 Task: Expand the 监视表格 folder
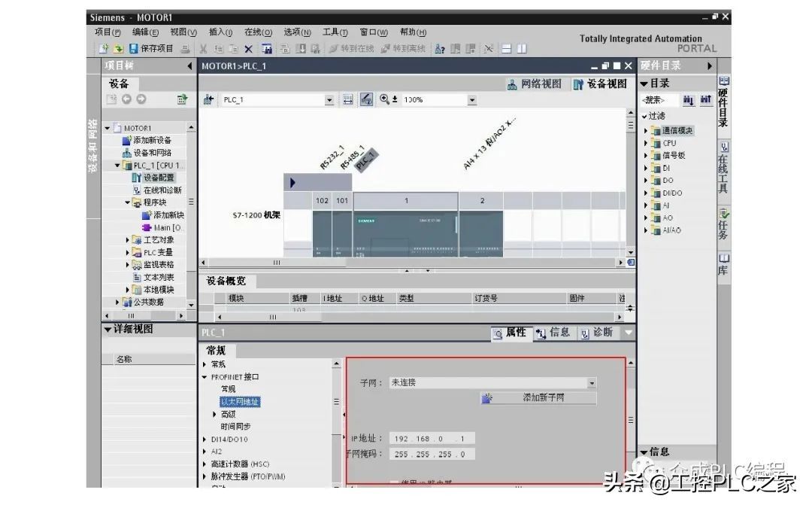pyautogui.click(x=127, y=265)
